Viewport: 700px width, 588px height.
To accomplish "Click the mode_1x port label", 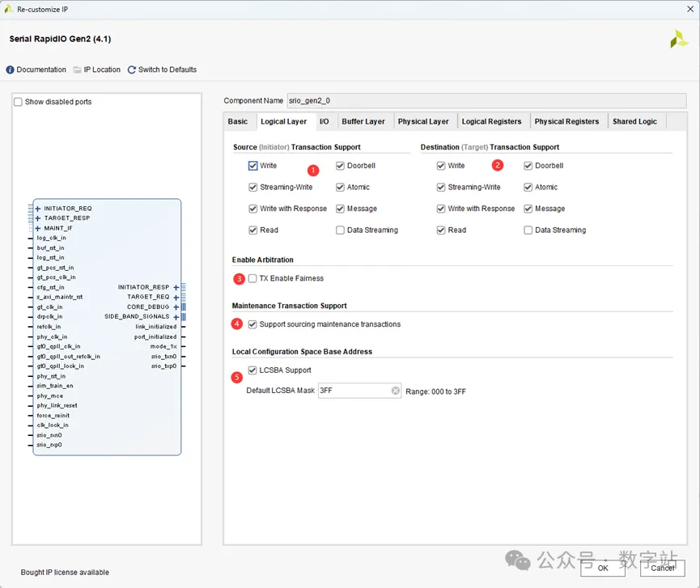I will point(163,347).
